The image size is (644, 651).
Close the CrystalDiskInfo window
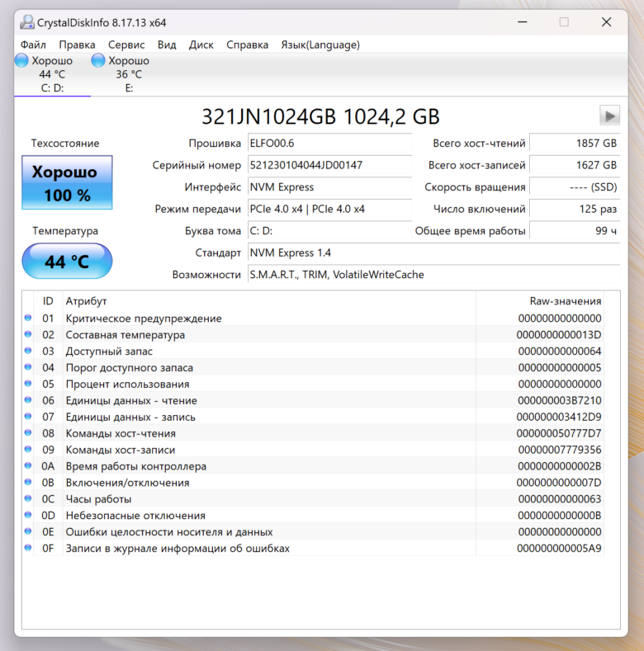(606, 22)
